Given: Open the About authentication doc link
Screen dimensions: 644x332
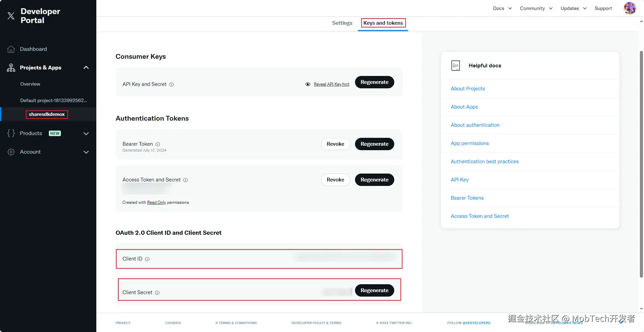Looking at the screenshot, I should tap(475, 125).
